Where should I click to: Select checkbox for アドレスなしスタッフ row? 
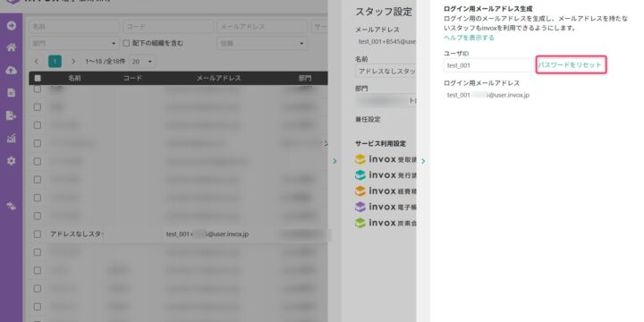click(38, 234)
